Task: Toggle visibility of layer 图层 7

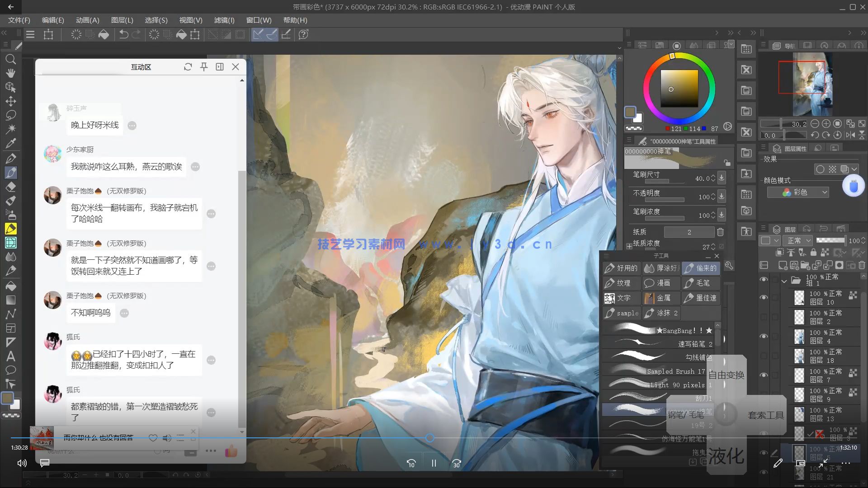Action: coord(764,375)
